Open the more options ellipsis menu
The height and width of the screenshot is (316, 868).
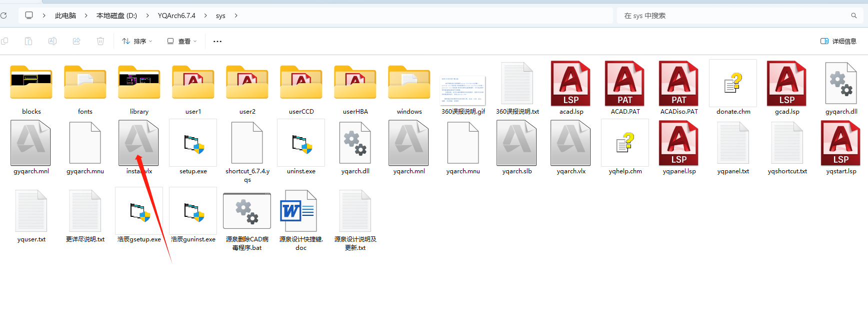217,41
